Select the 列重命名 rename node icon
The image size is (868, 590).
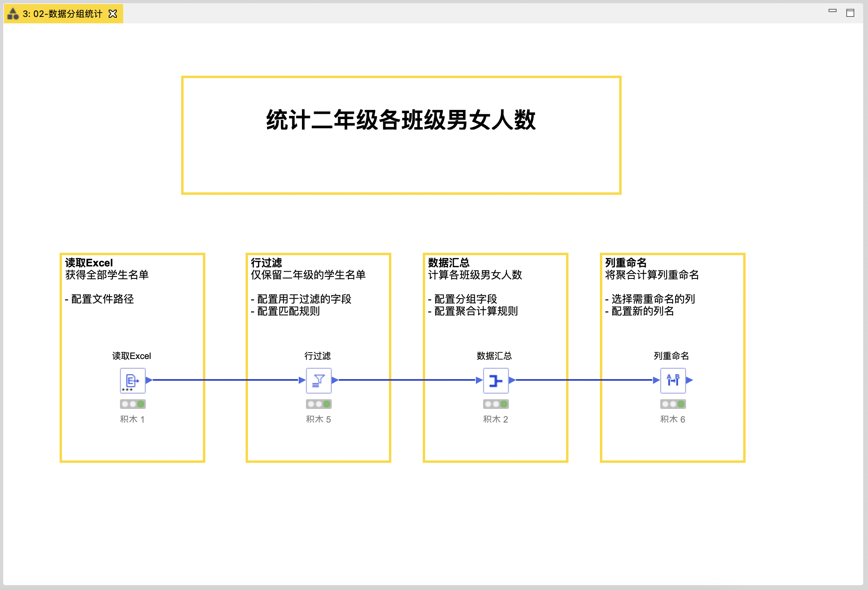[673, 380]
